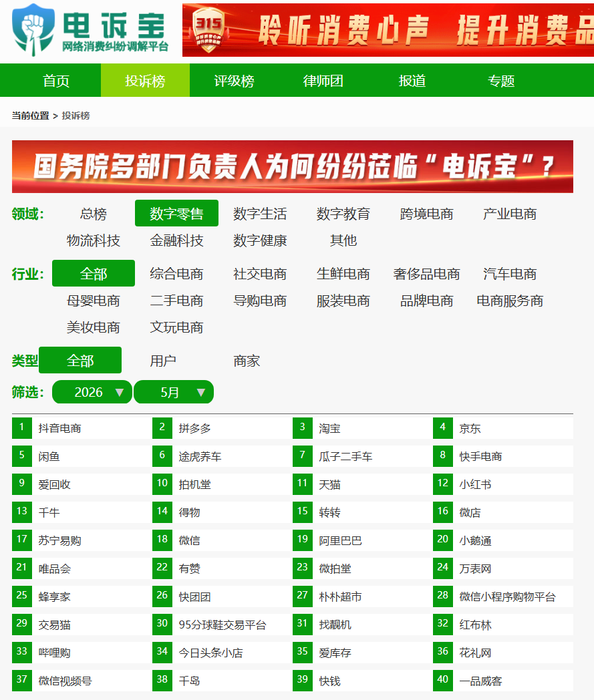This screenshot has height=700, width=594.
Task: Click the 电诉宝 fist shield logo
Action: [33, 30]
